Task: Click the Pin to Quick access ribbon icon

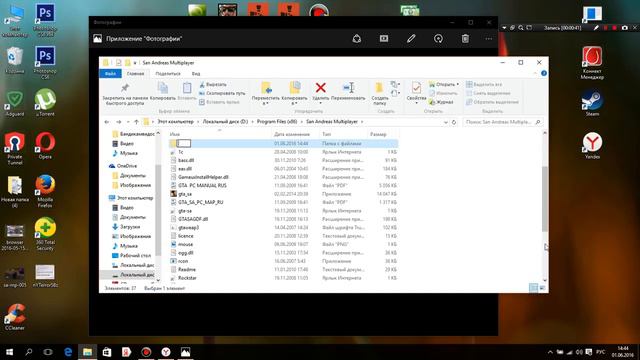Action: (124, 88)
